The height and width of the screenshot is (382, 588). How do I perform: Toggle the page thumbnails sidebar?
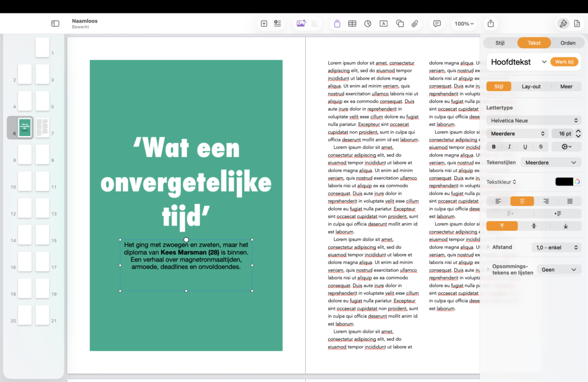[55, 24]
